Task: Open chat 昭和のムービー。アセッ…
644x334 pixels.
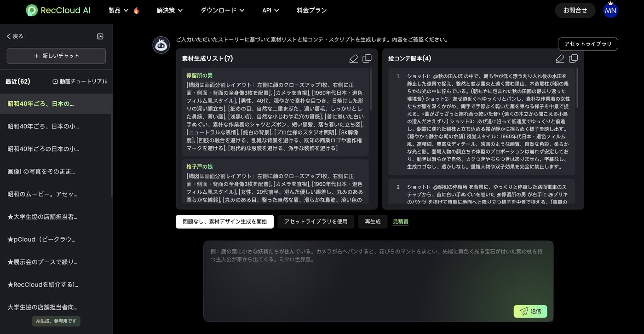Action: click(56, 194)
